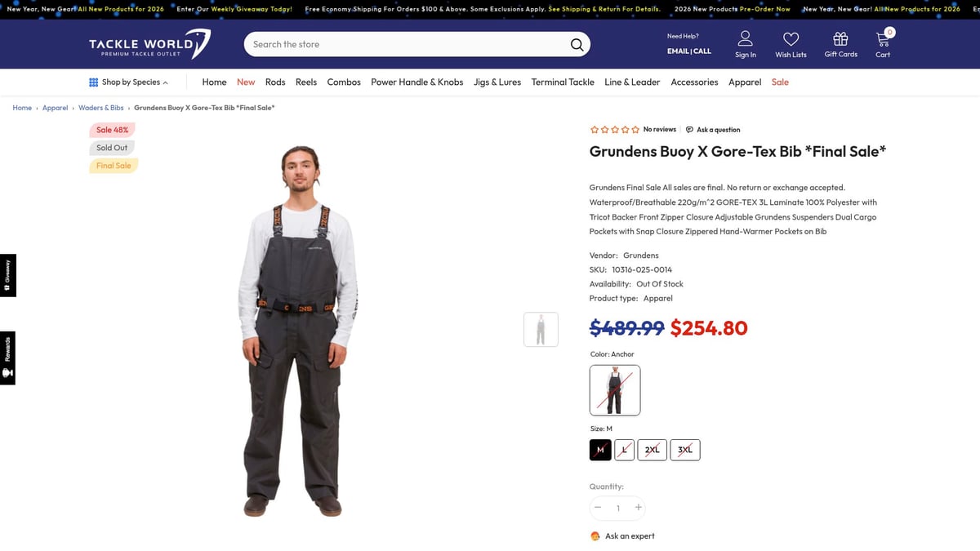
Task: Open the Rewards side tab
Action: (x=7, y=358)
